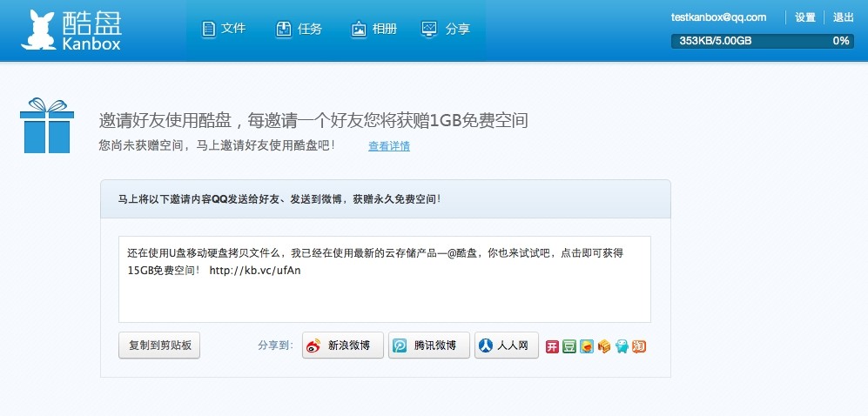This screenshot has width=868, height=416.
Task: Click the 查看详情 details link
Action: click(389, 146)
